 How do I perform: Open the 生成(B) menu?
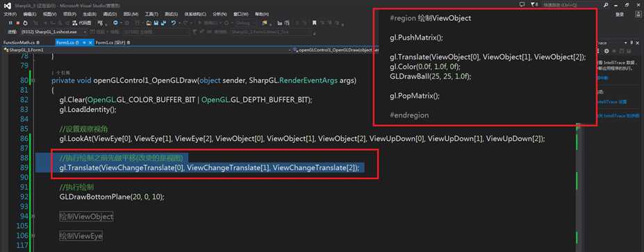[90, 15]
